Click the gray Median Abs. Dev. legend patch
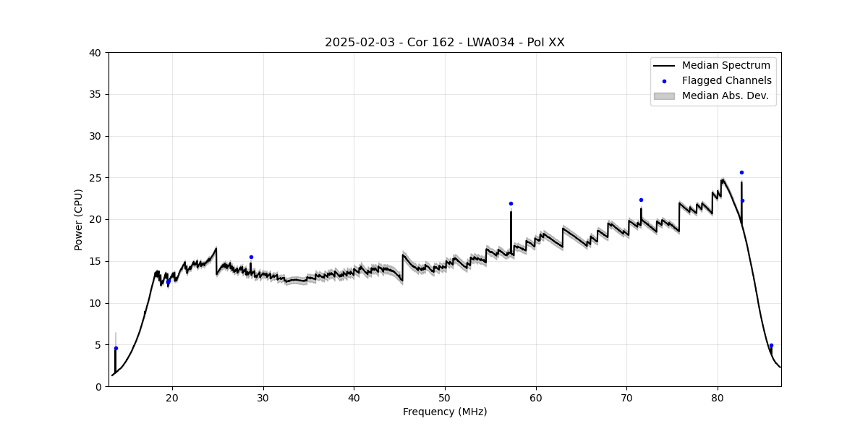Image resolution: width=868 pixels, height=434 pixels. 663,95
